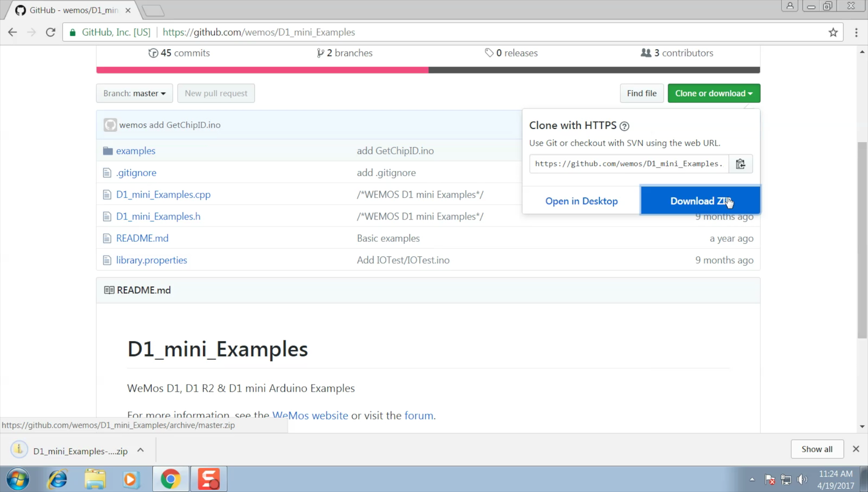868x492 pixels.
Task: Open the Branch: master dropdown
Action: [x=134, y=94]
